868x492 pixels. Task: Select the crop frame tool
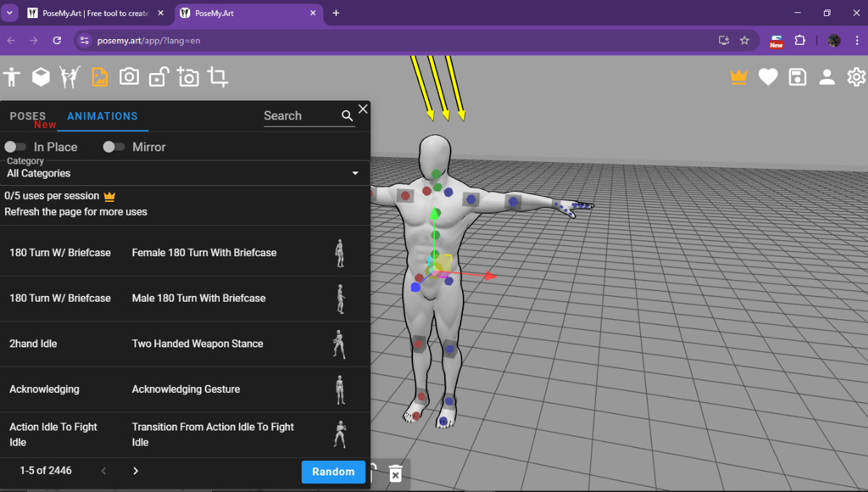[x=217, y=77]
